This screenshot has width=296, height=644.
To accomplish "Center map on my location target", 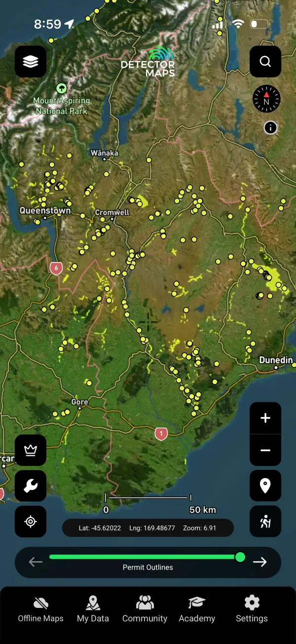I will click(x=31, y=522).
